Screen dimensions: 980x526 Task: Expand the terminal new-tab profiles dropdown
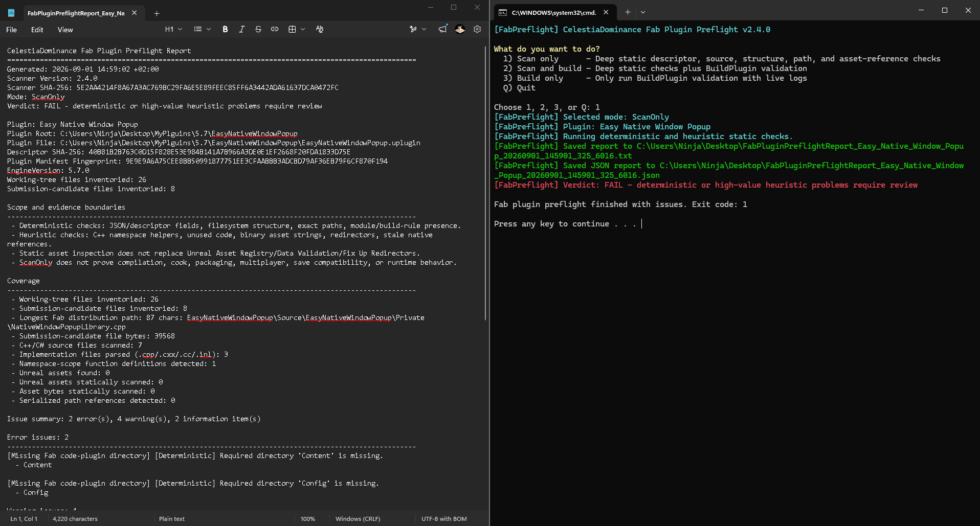[643, 12]
